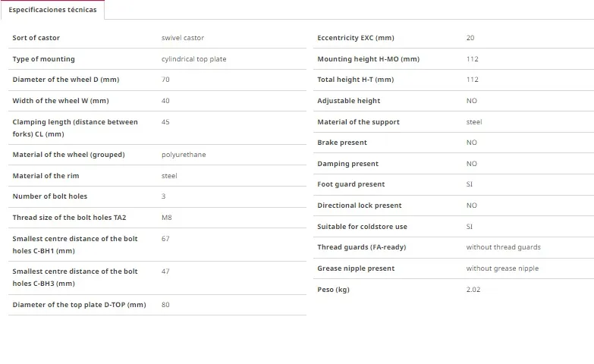Click the 'cylindrical top plate' value
594x364 pixels.
pos(193,59)
